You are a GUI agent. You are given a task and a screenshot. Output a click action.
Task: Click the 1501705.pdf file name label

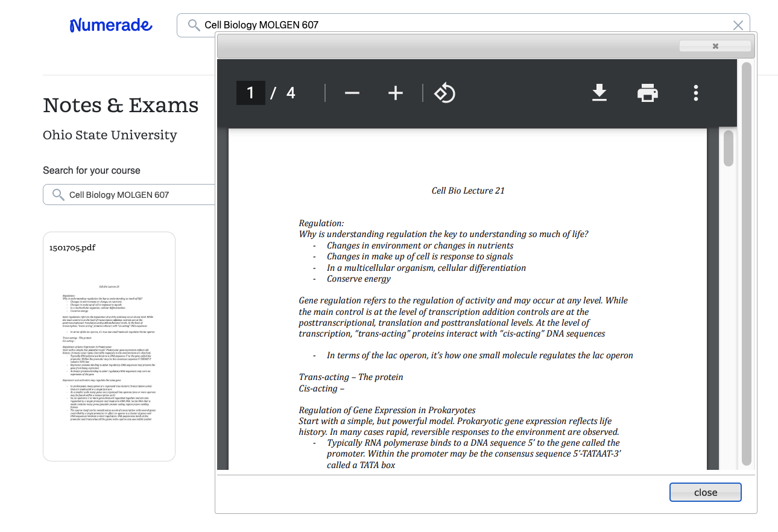point(72,247)
